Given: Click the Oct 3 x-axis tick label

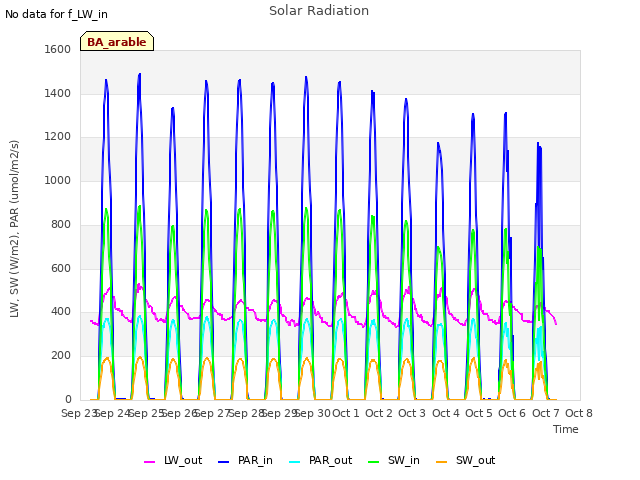Looking at the screenshot, I should pos(412,413).
